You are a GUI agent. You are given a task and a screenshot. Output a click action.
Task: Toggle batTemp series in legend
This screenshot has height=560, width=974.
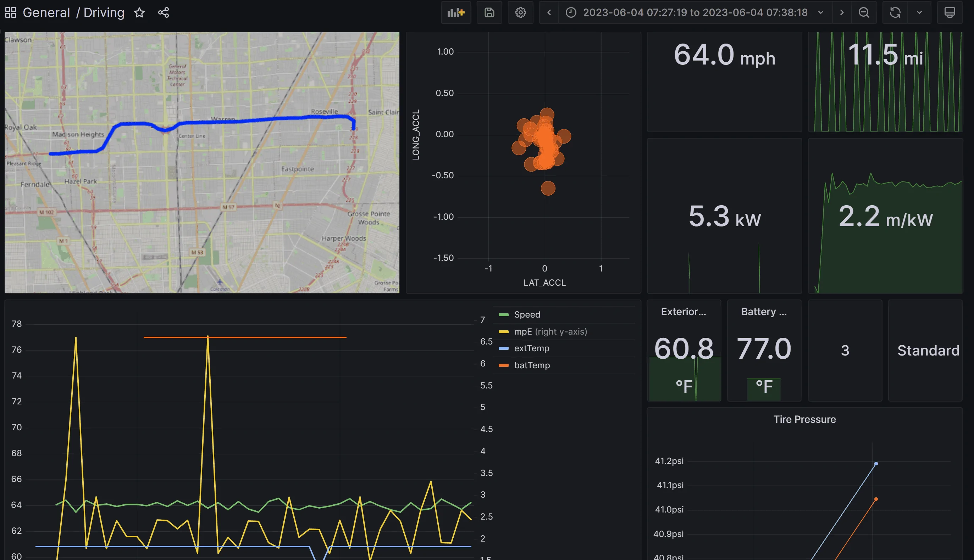532,365
